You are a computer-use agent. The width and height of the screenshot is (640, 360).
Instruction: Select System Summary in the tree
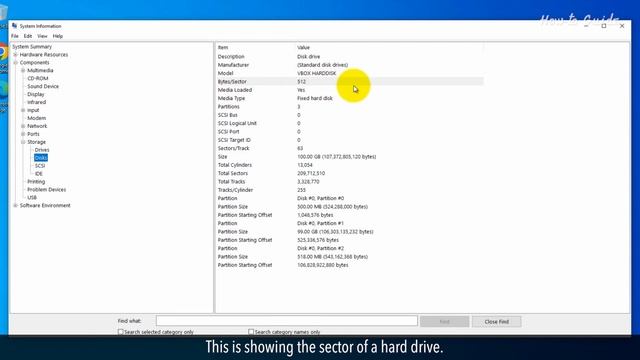[x=32, y=47]
